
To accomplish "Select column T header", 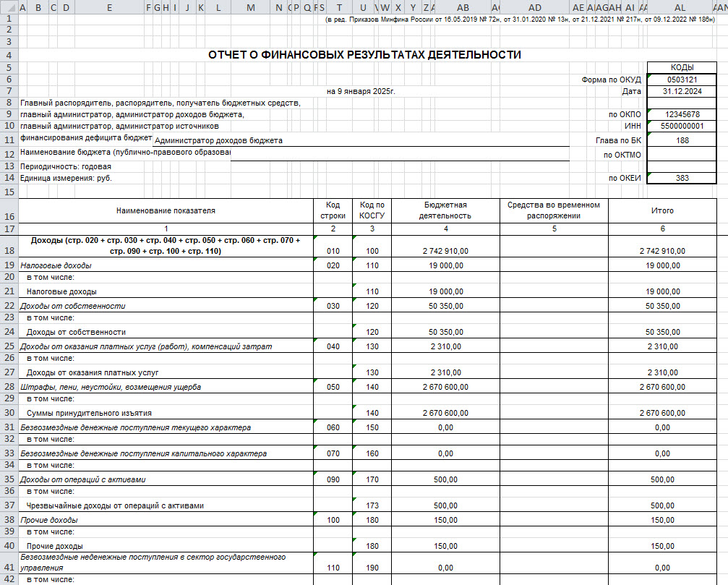I will click(339, 7).
